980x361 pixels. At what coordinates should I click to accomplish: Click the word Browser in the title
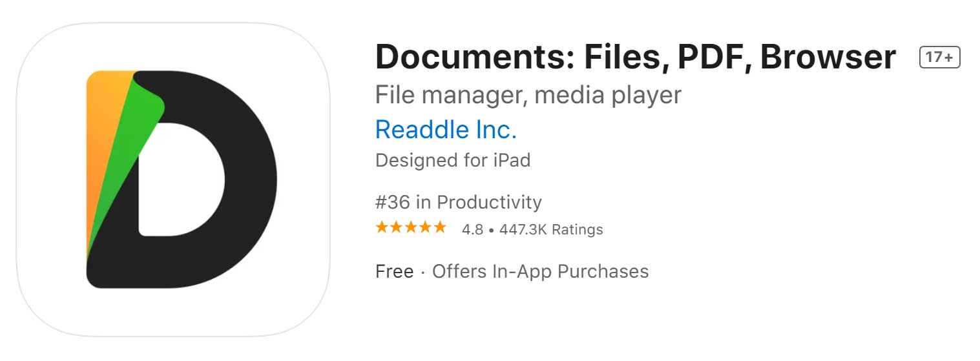point(828,57)
